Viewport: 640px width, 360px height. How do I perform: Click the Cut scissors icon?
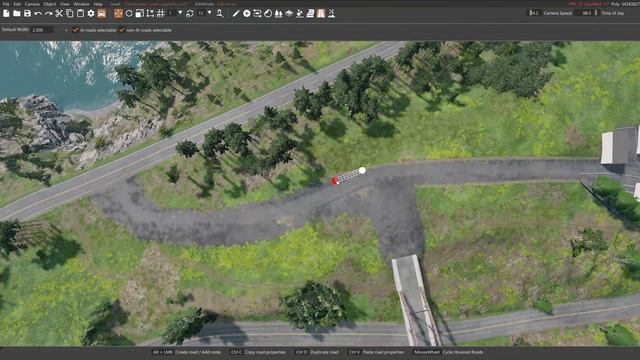click(x=59, y=13)
